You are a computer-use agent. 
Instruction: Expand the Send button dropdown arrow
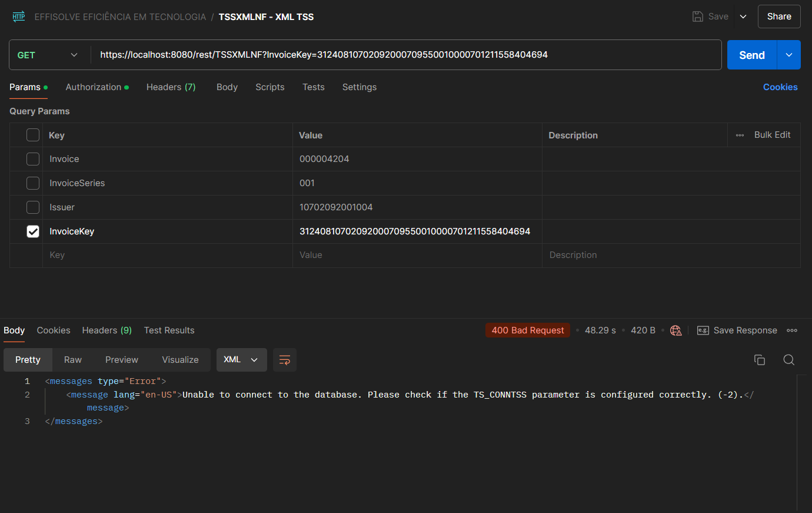click(x=788, y=55)
